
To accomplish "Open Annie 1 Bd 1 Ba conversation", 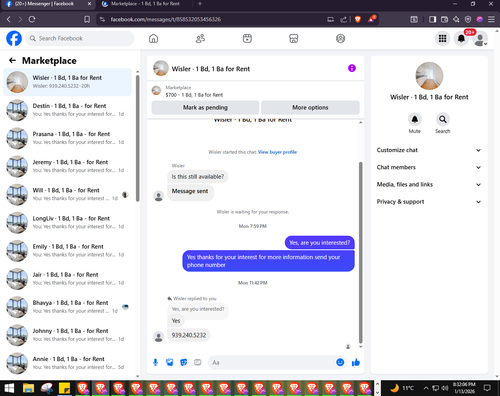I will click(68, 363).
